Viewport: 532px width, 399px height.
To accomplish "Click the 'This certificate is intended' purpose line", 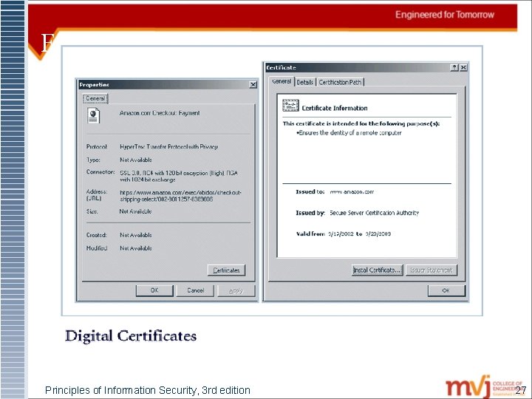I will pyautogui.click(x=361, y=124).
